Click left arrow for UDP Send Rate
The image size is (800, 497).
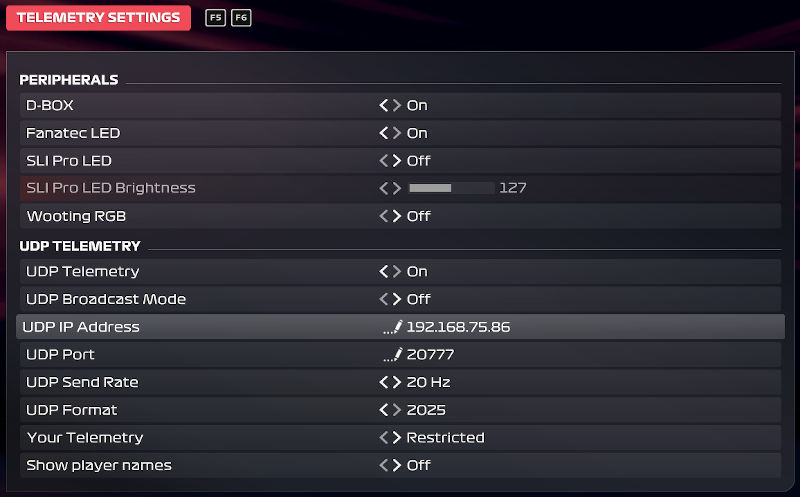(383, 382)
